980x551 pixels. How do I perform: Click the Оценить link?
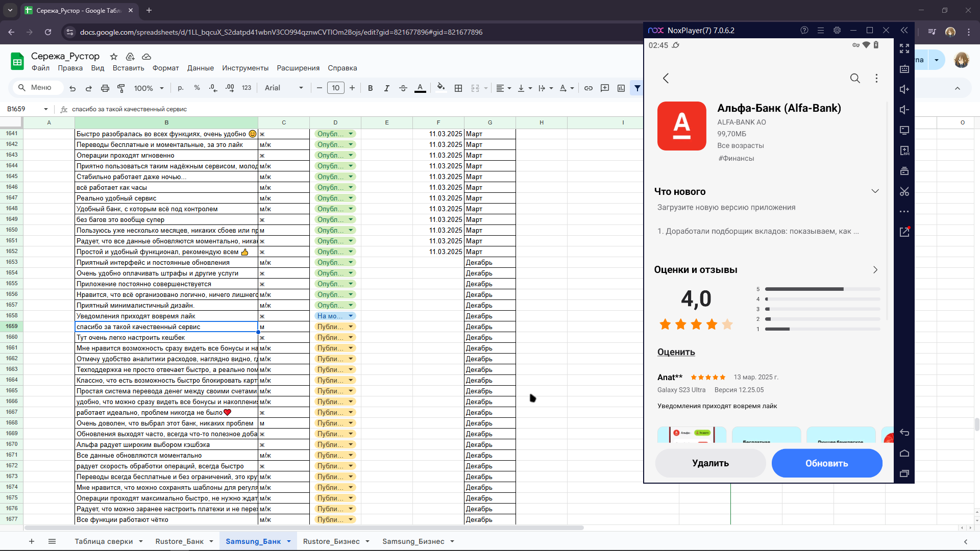676,352
